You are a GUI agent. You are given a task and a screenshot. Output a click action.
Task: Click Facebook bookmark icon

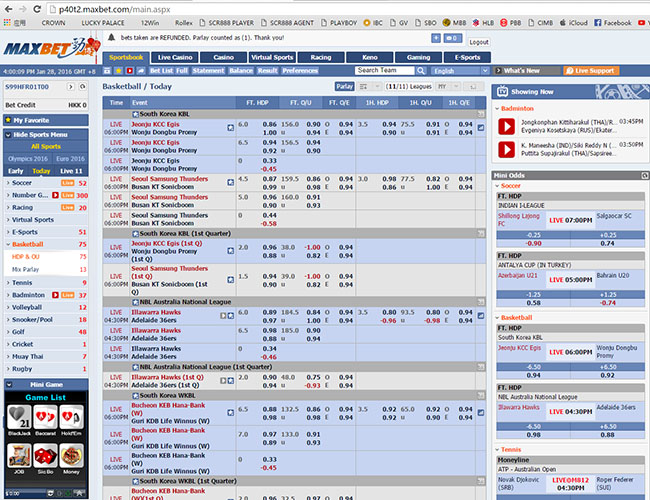tap(597, 23)
